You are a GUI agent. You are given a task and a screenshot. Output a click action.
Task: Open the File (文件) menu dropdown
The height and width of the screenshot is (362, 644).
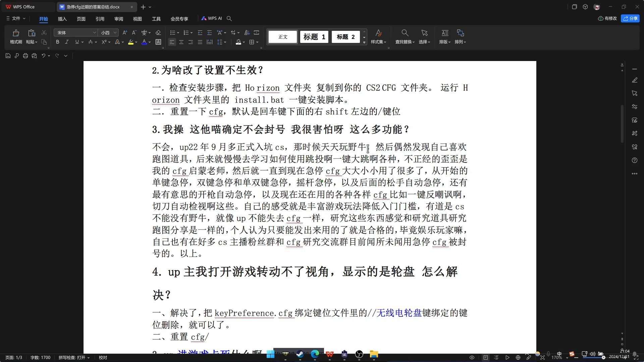point(16,18)
